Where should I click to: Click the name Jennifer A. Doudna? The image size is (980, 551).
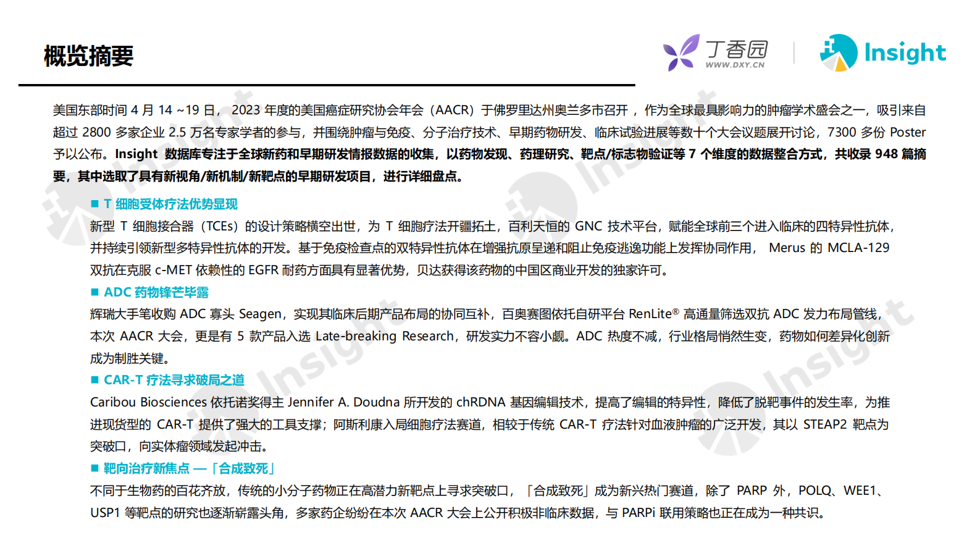[343, 402]
